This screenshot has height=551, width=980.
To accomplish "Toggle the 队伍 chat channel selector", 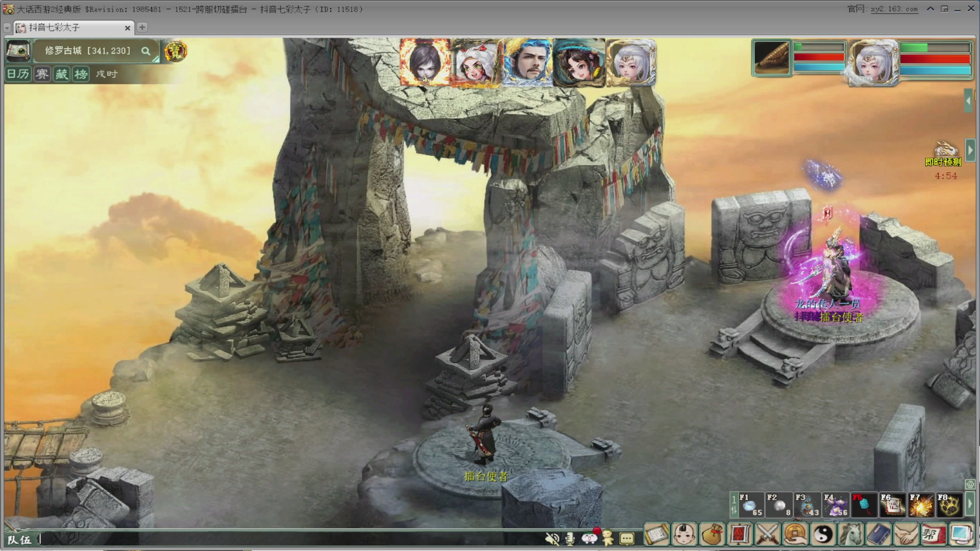I will click(19, 539).
